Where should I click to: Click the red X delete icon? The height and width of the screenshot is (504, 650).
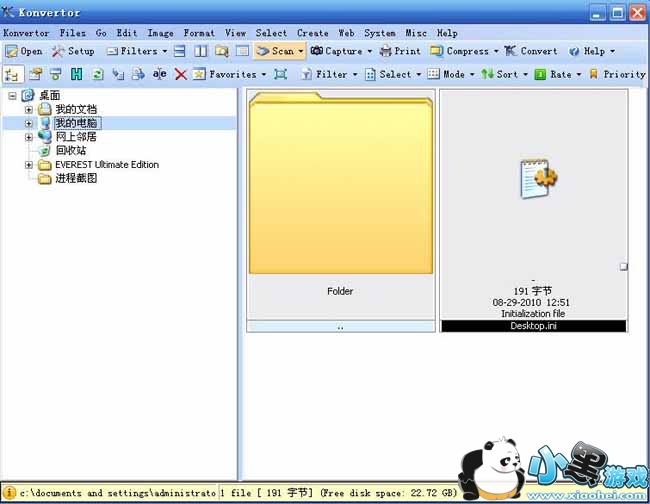point(180,75)
